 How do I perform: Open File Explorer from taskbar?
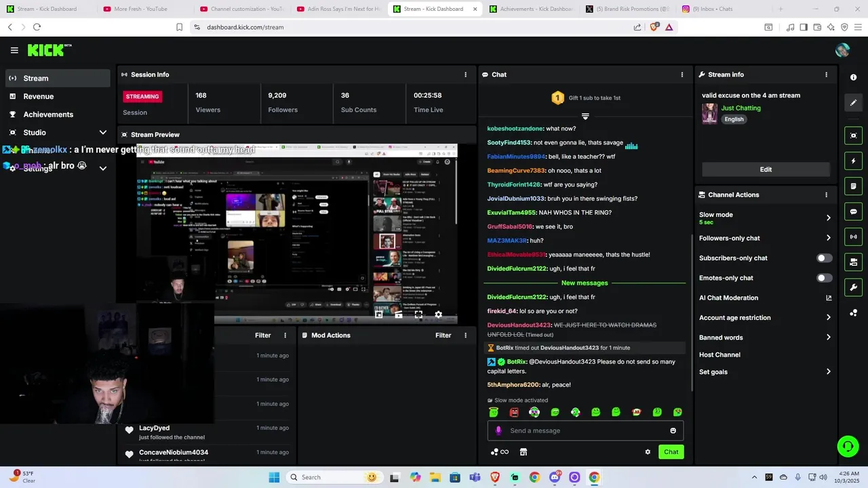point(435,477)
